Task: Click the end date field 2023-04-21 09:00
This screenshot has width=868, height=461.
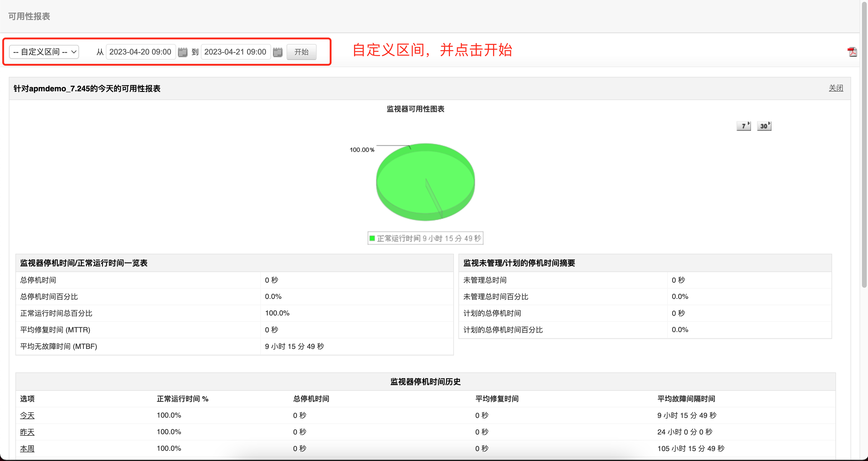Action: tap(236, 52)
